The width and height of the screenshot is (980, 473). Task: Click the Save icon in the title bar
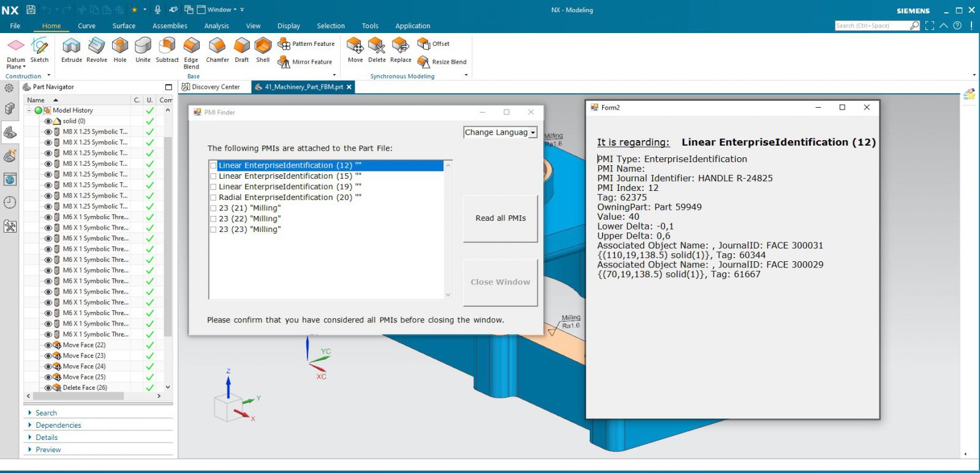coord(31,10)
